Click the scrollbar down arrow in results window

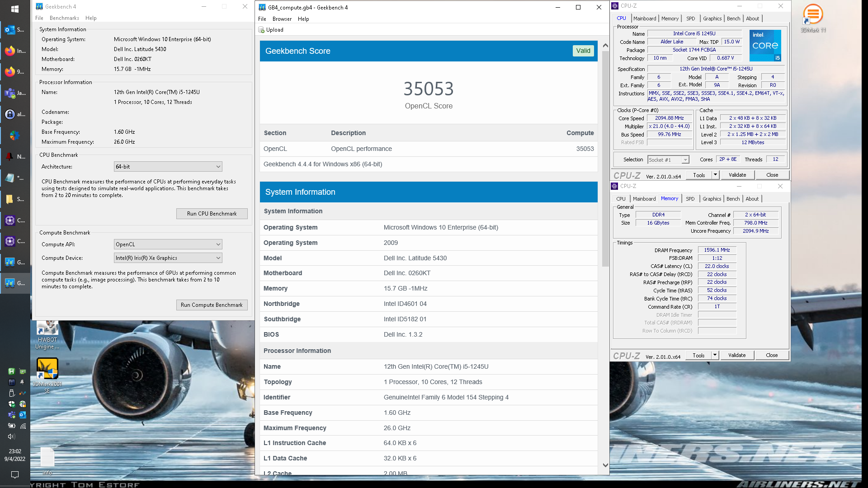coord(605,465)
